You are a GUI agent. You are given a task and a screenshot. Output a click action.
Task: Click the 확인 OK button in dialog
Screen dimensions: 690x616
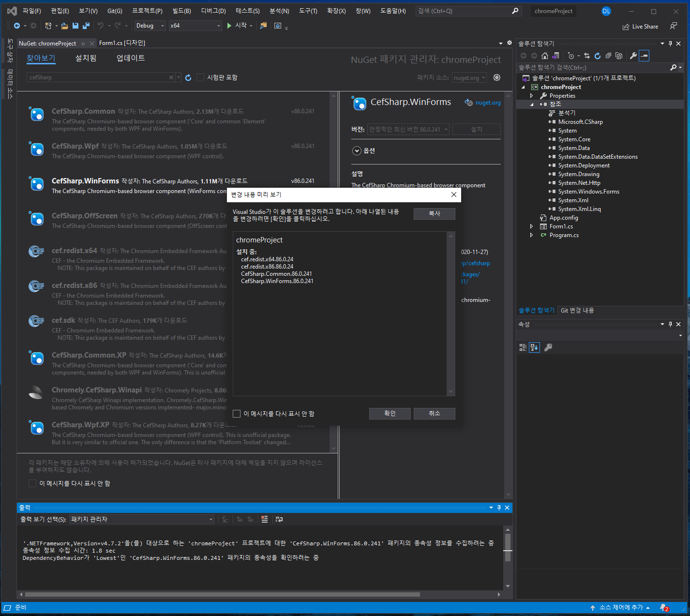pyautogui.click(x=390, y=414)
